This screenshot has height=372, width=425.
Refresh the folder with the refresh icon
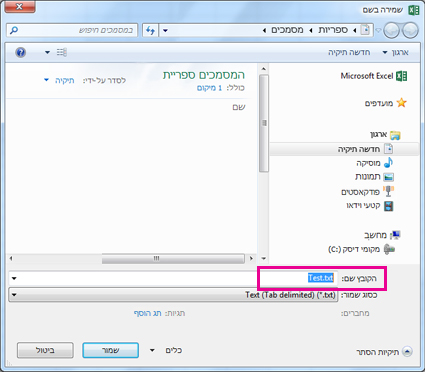(150, 31)
